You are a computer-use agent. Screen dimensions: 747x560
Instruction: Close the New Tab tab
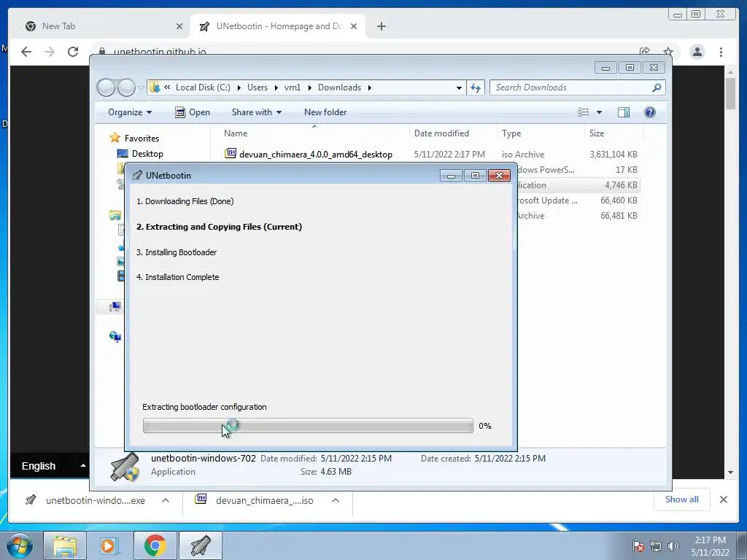179,26
